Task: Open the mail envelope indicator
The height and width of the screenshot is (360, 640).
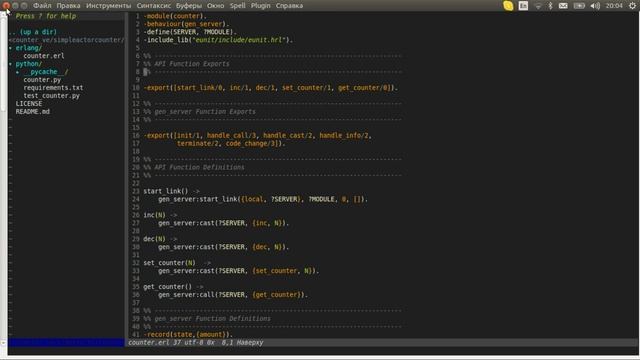Action: (x=563, y=6)
